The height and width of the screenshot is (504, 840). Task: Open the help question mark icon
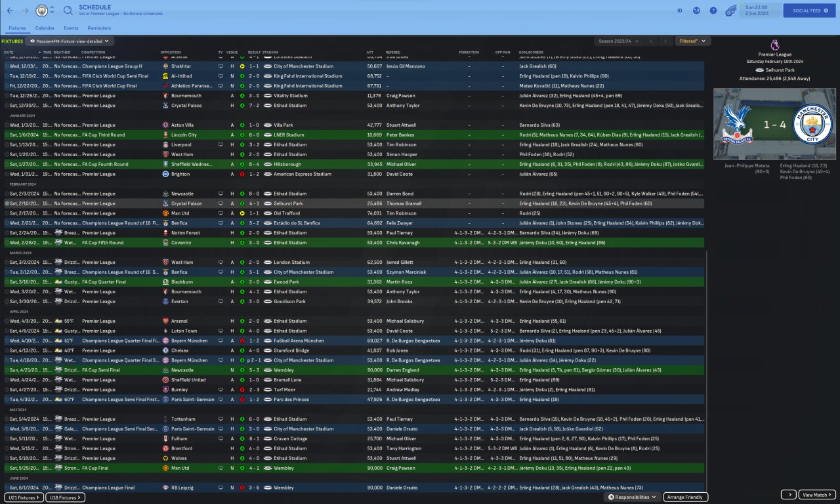(712, 10)
